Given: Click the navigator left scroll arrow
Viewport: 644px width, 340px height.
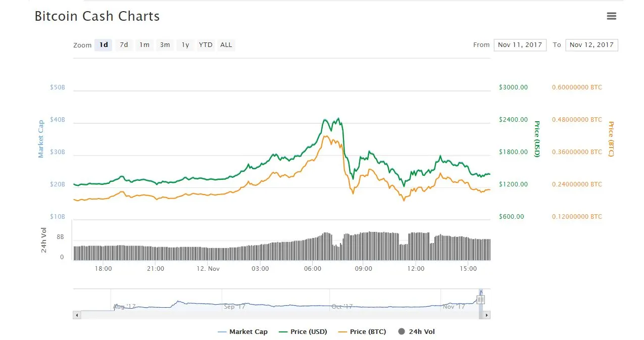Looking at the screenshot, I should click(x=77, y=315).
